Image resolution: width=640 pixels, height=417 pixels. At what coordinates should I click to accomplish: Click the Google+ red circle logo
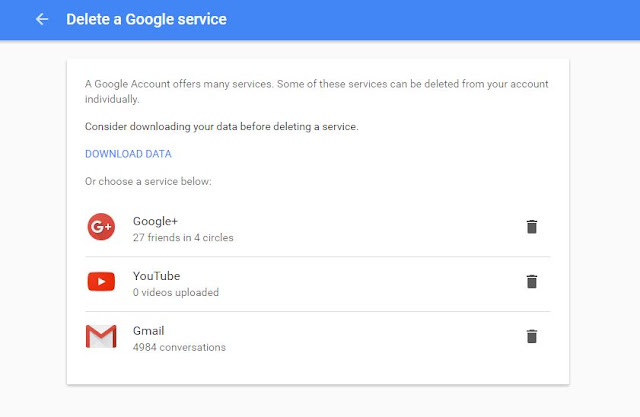coord(101,226)
